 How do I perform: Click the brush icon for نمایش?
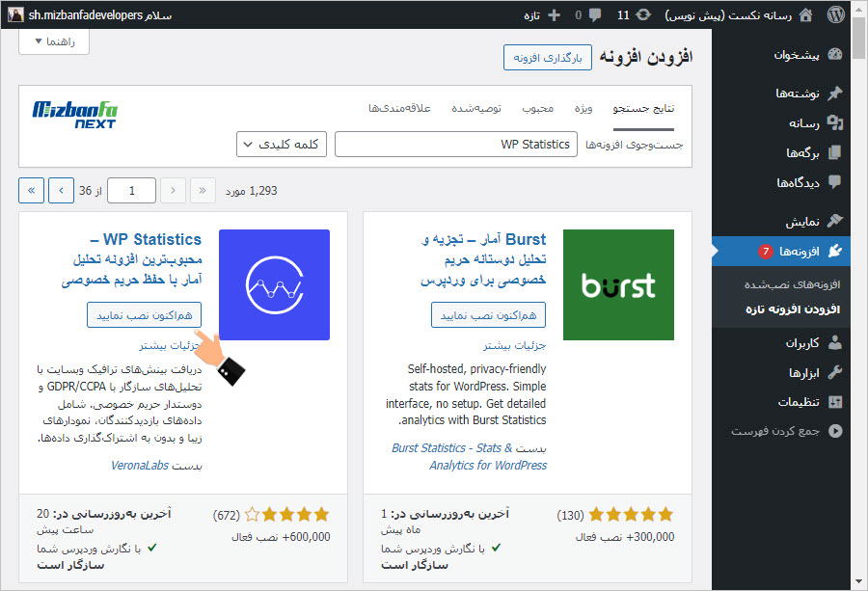(x=835, y=221)
